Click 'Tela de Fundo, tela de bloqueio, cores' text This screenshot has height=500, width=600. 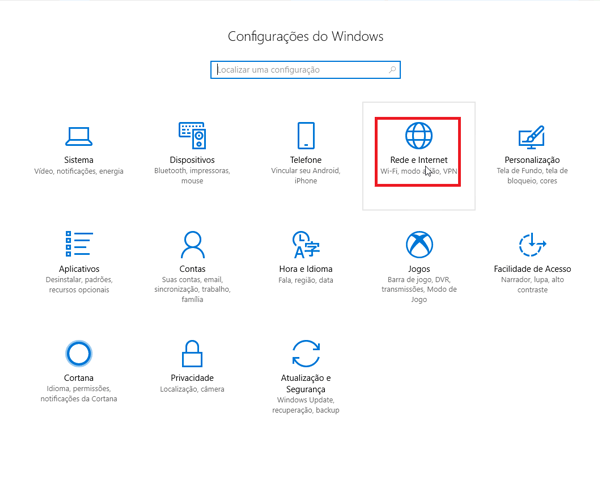click(532, 176)
